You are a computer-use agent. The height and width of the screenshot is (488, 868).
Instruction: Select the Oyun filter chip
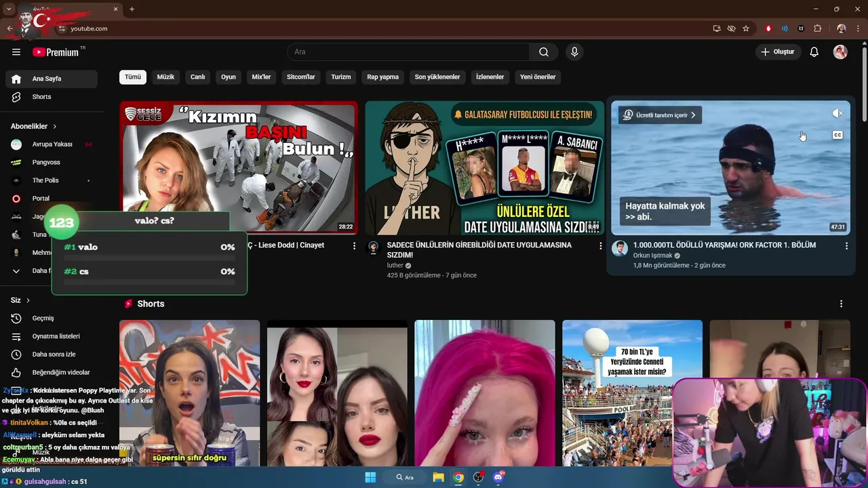click(x=229, y=77)
